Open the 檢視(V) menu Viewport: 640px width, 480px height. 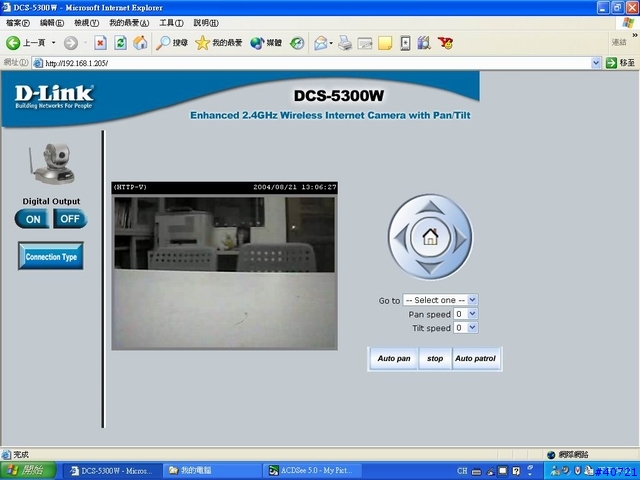(x=87, y=23)
